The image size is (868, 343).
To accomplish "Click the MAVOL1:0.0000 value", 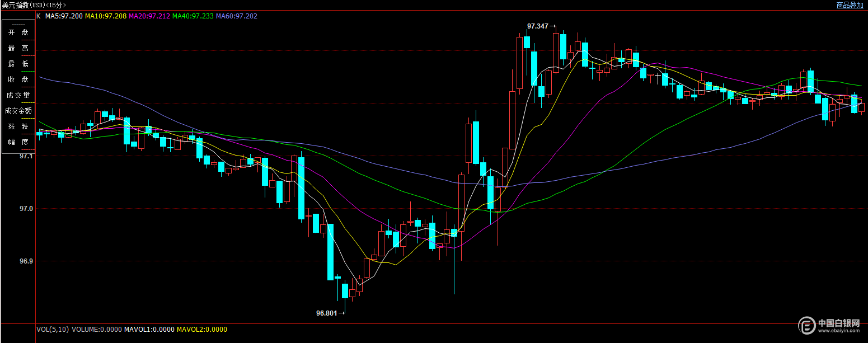I will click(x=149, y=330).
